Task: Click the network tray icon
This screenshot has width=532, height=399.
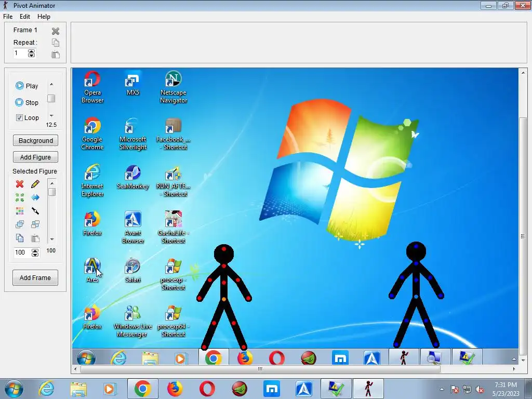Action: pos(467,389)
